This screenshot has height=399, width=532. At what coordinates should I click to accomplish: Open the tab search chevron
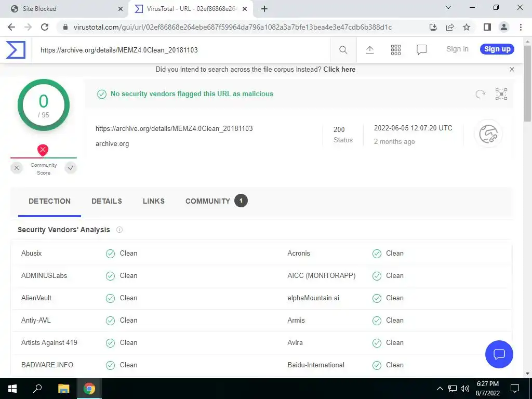click(448, 7)
